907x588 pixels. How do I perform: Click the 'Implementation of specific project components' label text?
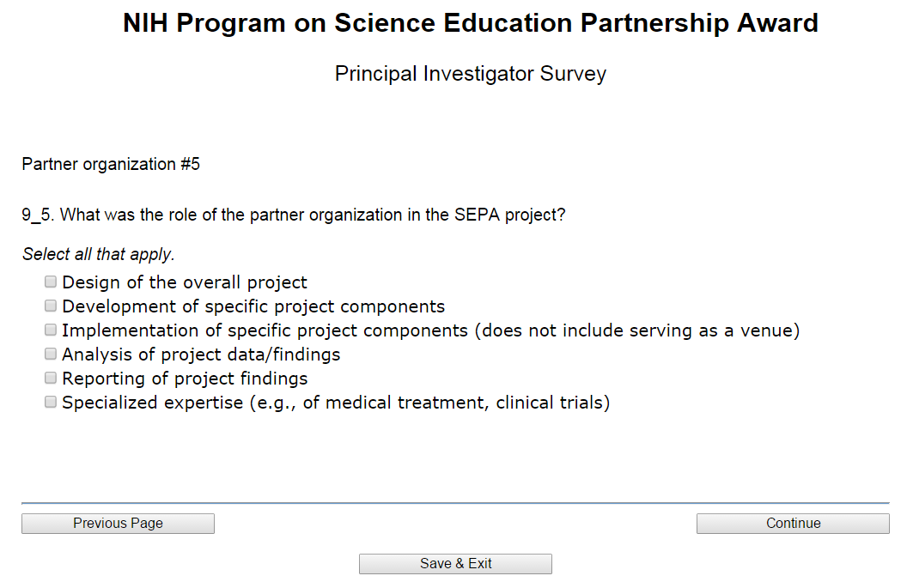[430, 330]
